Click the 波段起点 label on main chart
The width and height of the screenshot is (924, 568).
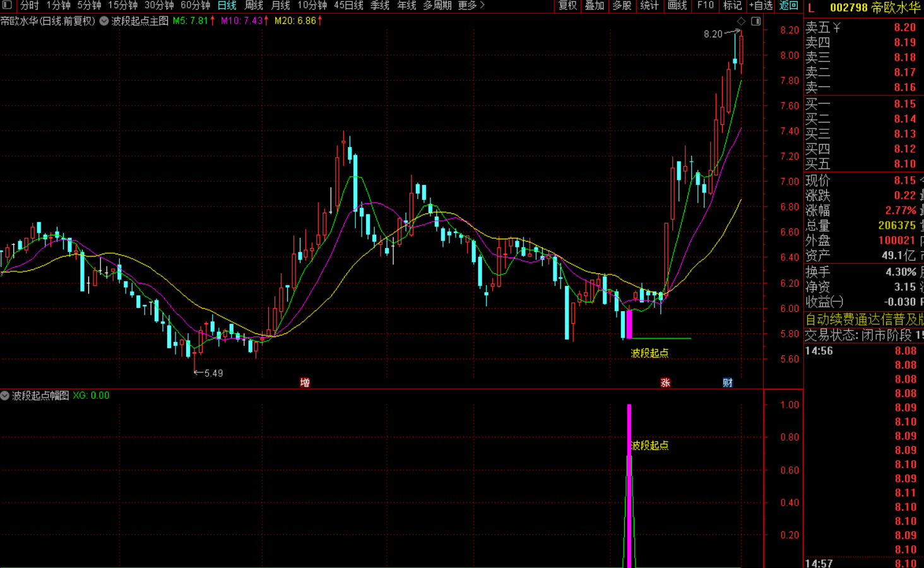pos(649,353)
